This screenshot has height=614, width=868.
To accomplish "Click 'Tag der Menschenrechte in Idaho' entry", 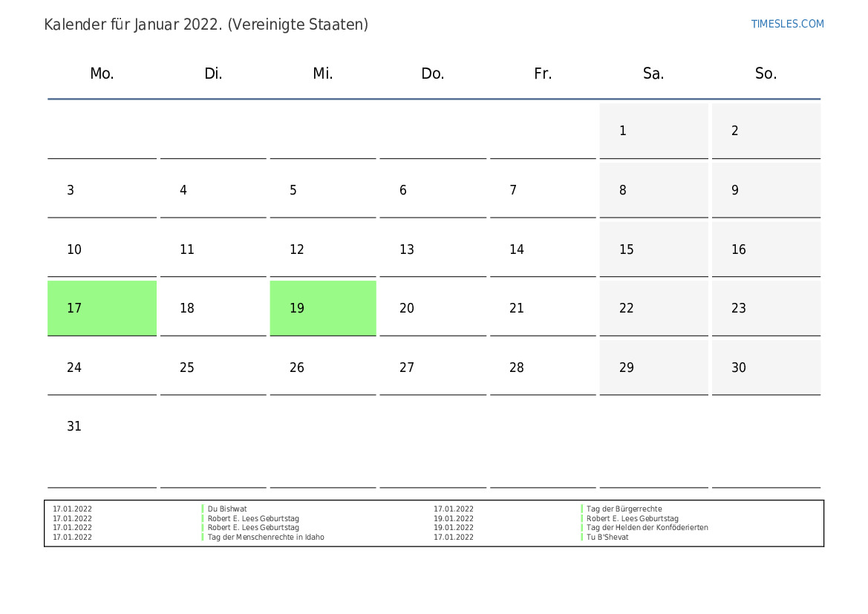I will click(266, 537).
